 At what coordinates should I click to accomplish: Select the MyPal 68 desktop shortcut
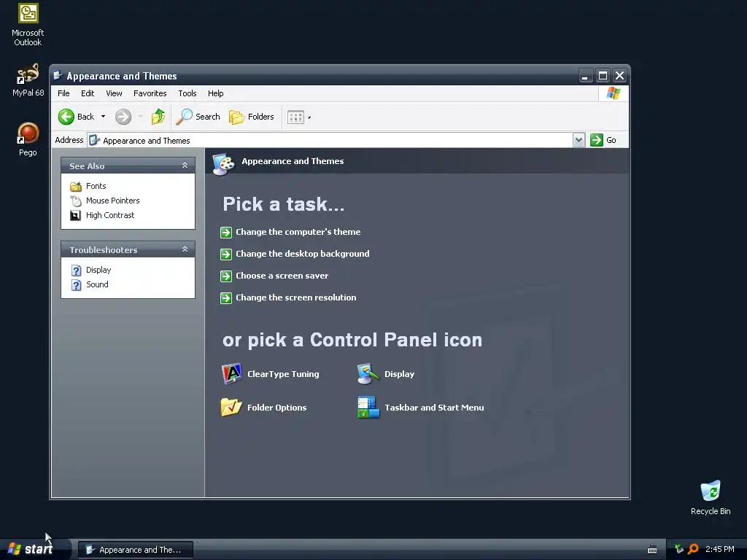(x=28, y=80)
